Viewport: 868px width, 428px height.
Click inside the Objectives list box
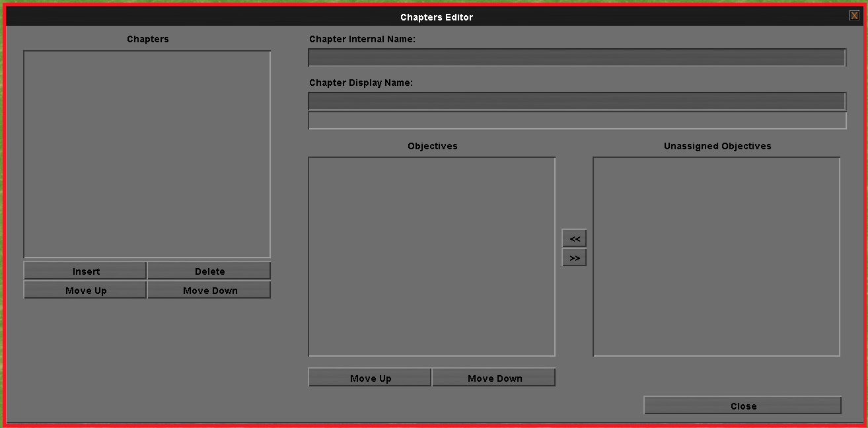(432, 257)
